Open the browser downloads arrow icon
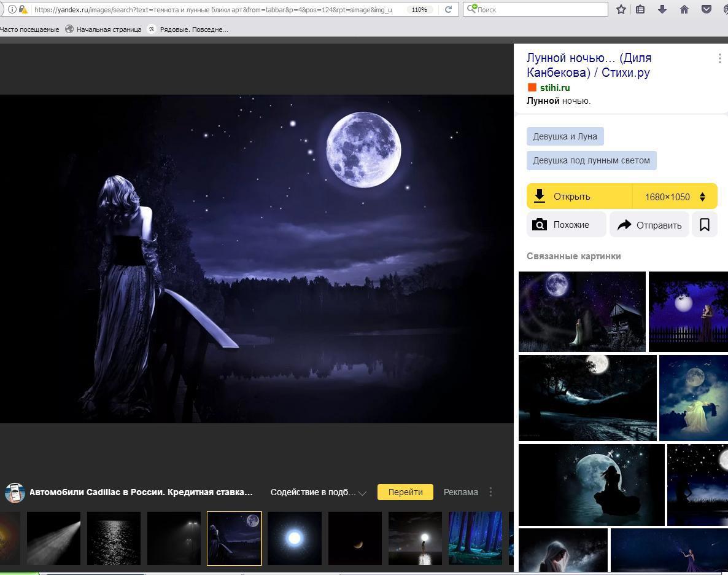Image resolution: width=728 pixels, height=575 pixels. pyautogui.click(x=662, y=9)
